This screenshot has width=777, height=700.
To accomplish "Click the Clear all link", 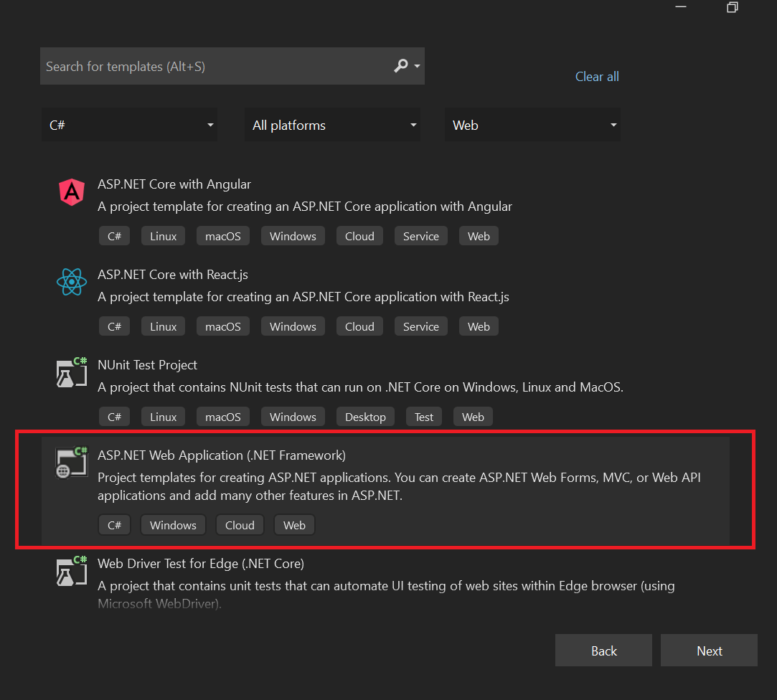I will pos(597,76).
